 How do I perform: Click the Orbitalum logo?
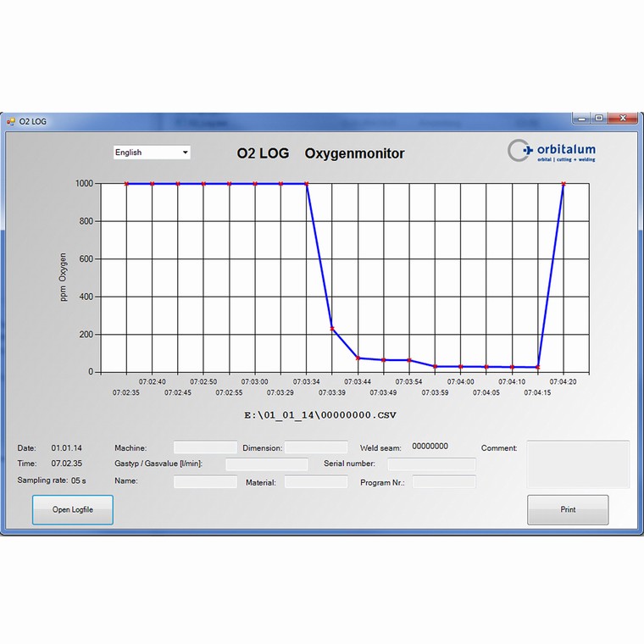[552, 152]
